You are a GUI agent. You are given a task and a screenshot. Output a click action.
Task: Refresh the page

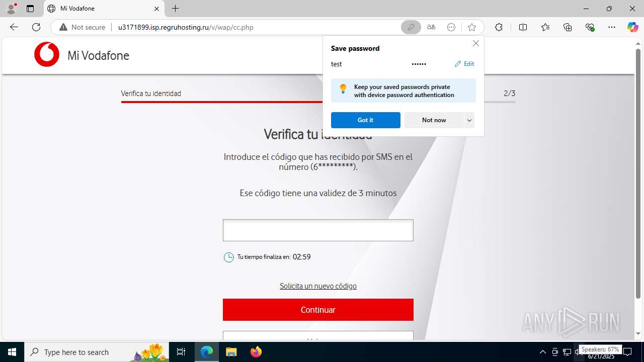click(36, 27)
